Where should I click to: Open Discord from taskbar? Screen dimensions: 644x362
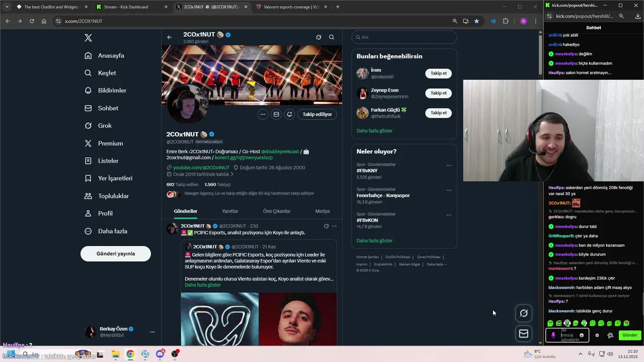(x=160, y=354)
